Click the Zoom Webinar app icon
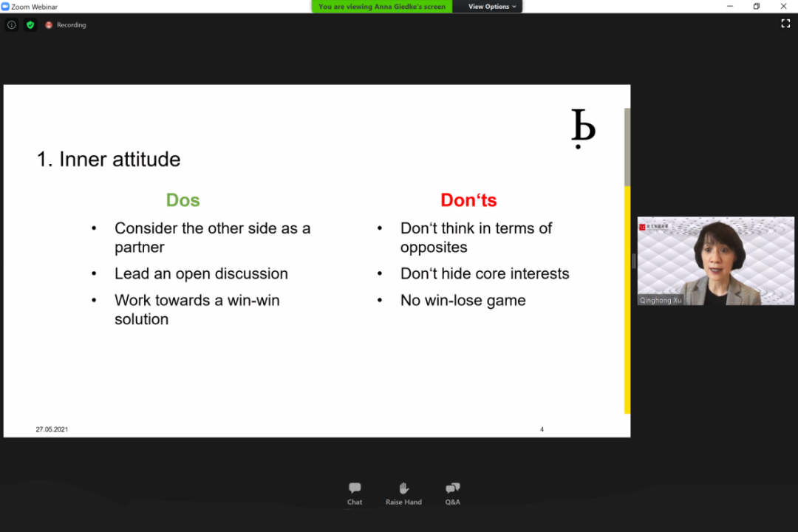Viewport: 798px width, 532px height. coord(5,7)
